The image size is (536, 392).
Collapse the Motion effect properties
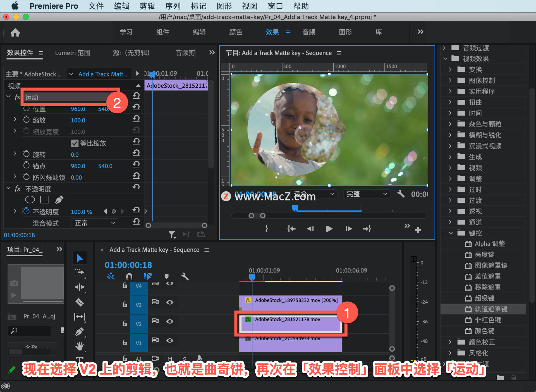pos(8,97)
